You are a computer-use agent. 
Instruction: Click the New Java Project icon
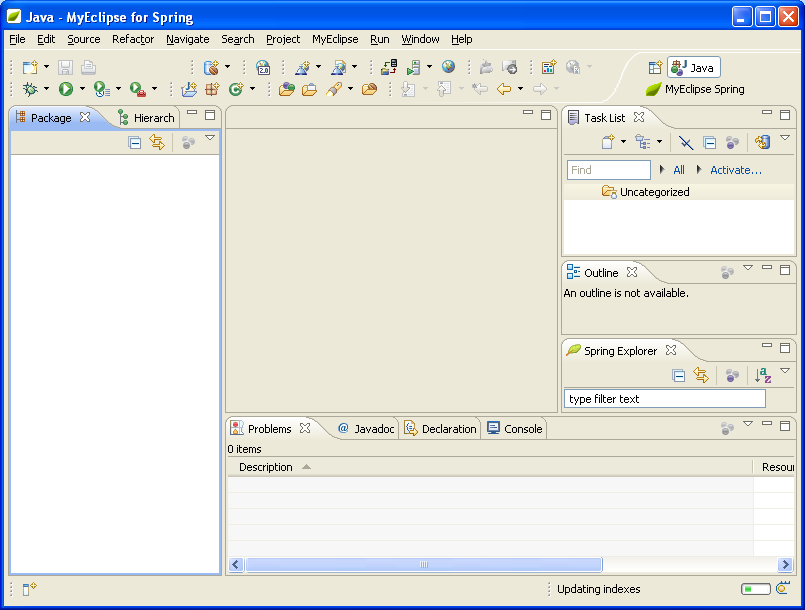[x=189, y=89]
